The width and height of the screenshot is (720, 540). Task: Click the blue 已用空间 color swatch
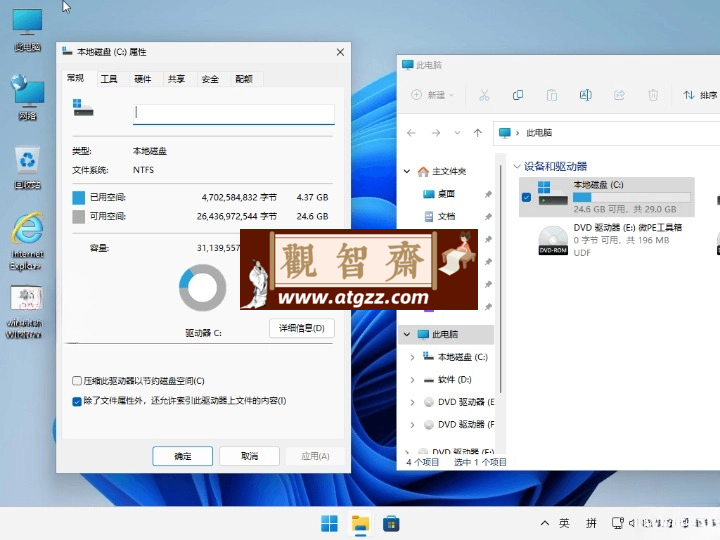79,197
